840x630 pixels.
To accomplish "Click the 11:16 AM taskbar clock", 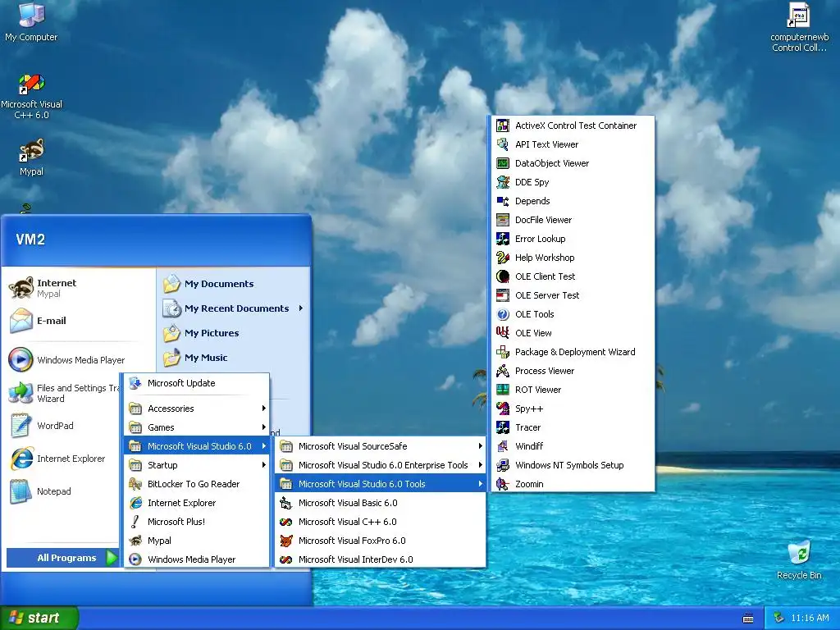I will coord(810,618).
